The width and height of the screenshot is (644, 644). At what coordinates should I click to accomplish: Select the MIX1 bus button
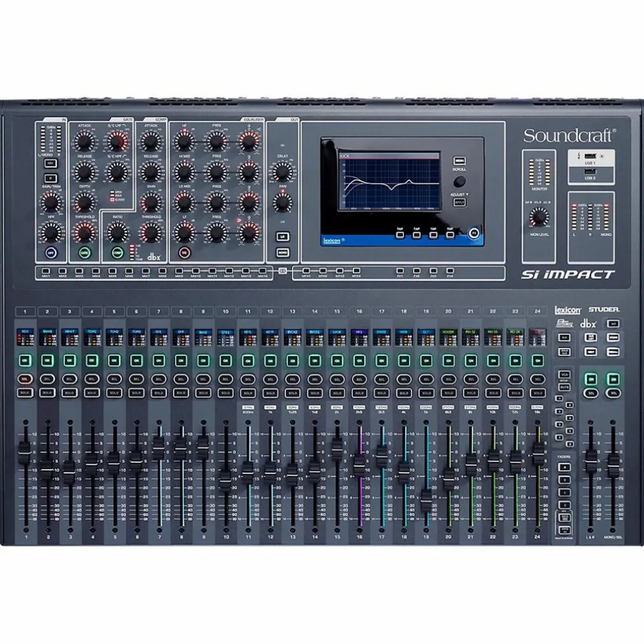46,271
